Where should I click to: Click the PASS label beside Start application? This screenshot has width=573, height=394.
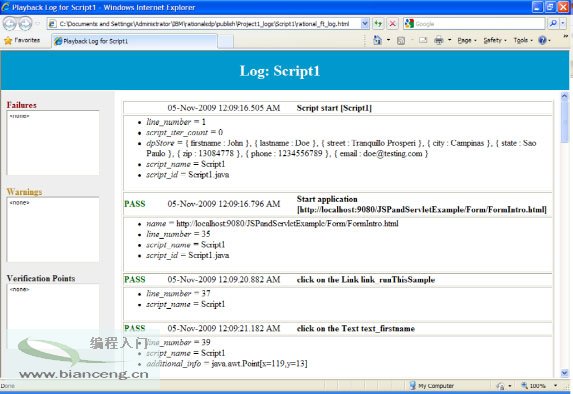pos(135,204)
